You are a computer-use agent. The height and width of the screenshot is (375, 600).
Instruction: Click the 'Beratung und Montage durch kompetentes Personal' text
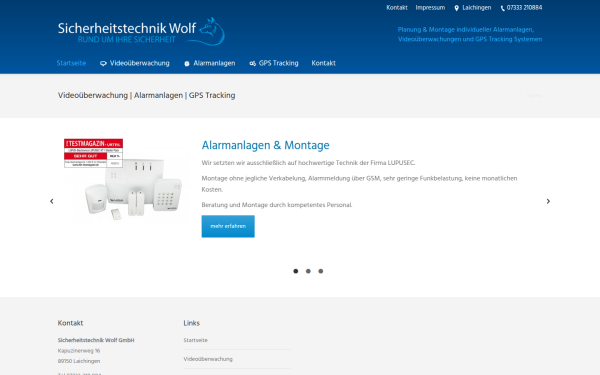tap(277, 205)
